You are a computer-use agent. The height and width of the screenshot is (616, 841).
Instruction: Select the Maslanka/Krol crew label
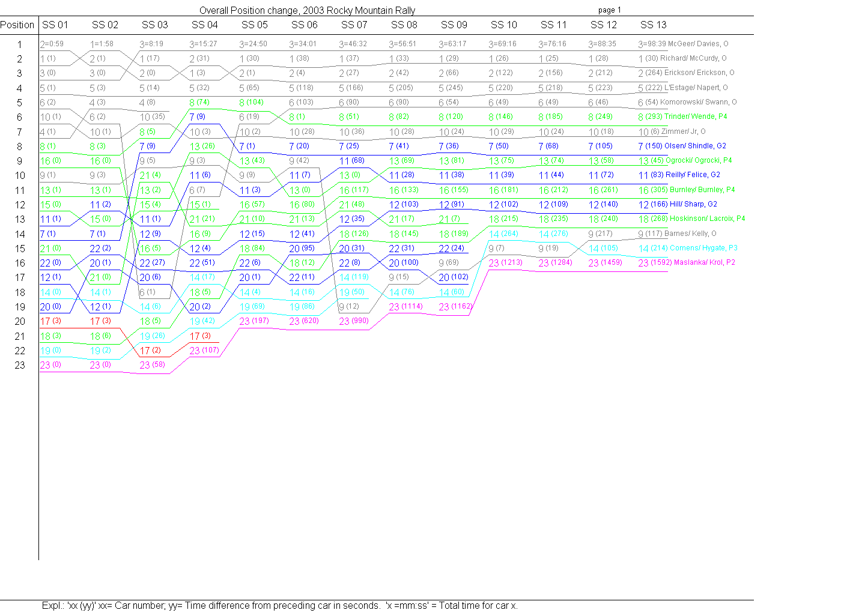tap(704, 262)
